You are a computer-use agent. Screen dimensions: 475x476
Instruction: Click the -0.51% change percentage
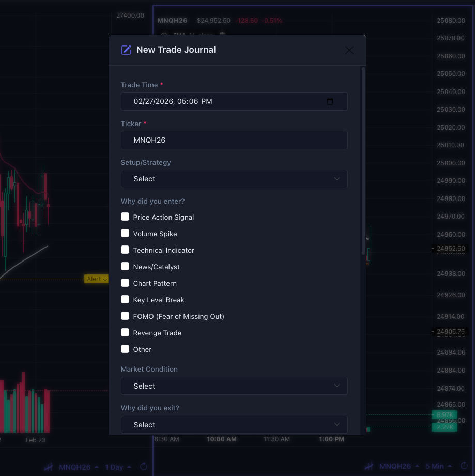click(272, 20)
